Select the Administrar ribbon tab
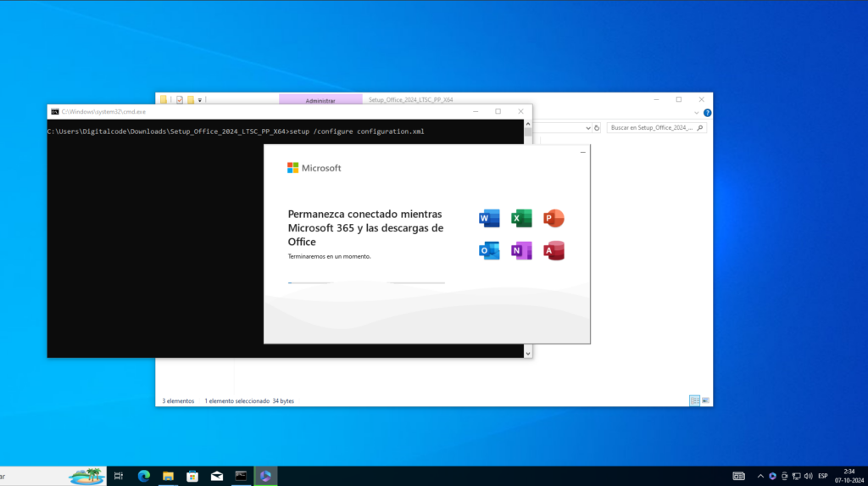 [x=320, y=100]
